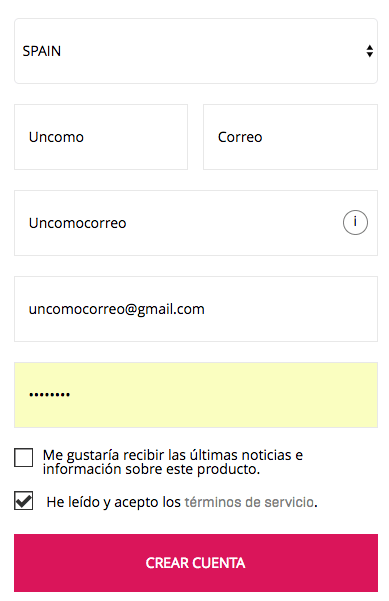Click the yellow-highlighted password field

pyautogui.click(x=196, y=395)
